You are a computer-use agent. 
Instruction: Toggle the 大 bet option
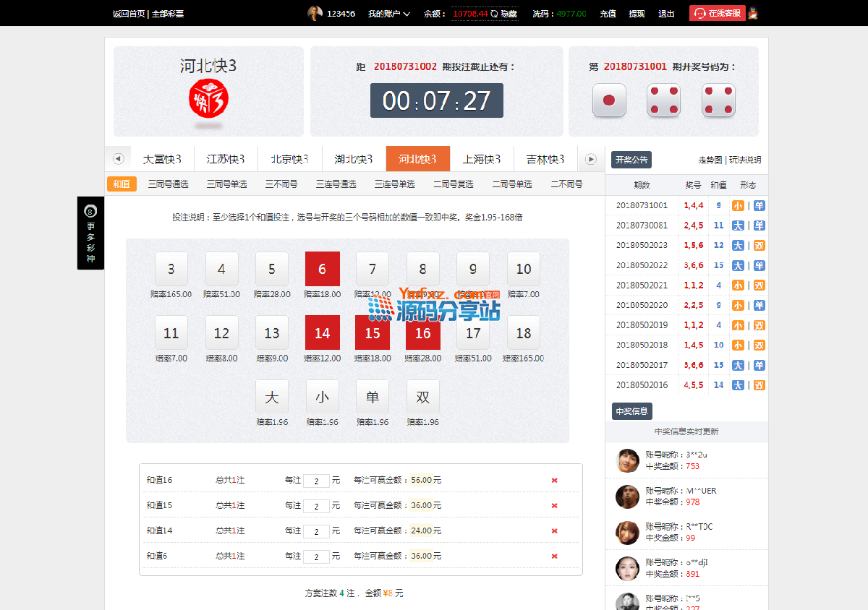pyautogui.click(x=272, y=397)
